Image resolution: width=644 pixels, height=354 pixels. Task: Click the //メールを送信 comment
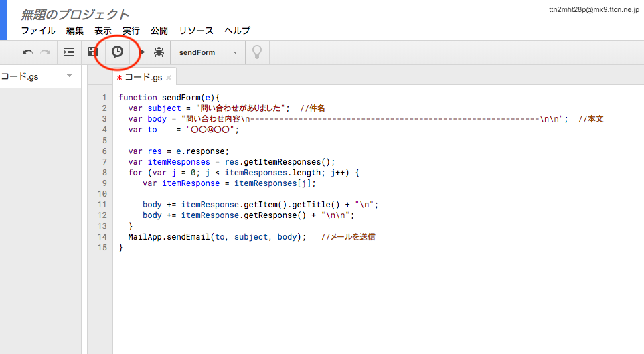point(348,236)
